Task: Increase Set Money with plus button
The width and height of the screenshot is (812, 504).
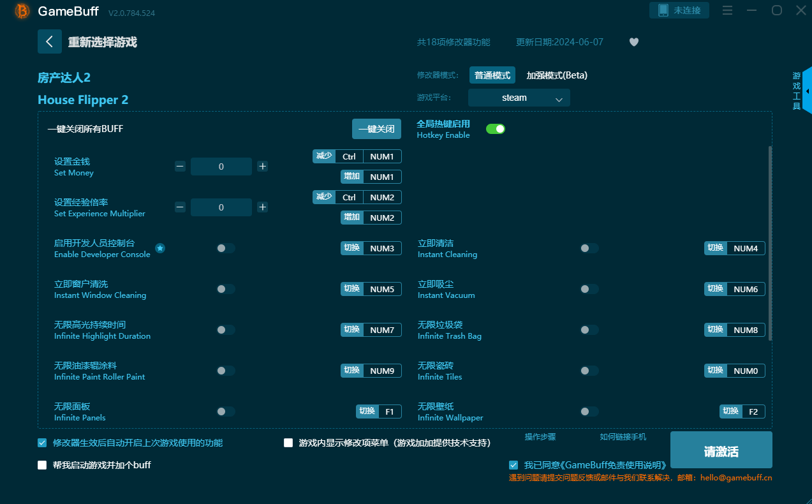Action: (x=262, y=167)
